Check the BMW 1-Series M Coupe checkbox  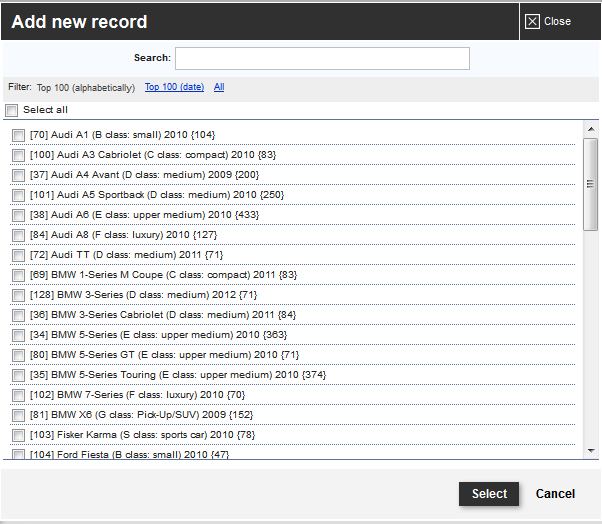click(x=18, y=275)
